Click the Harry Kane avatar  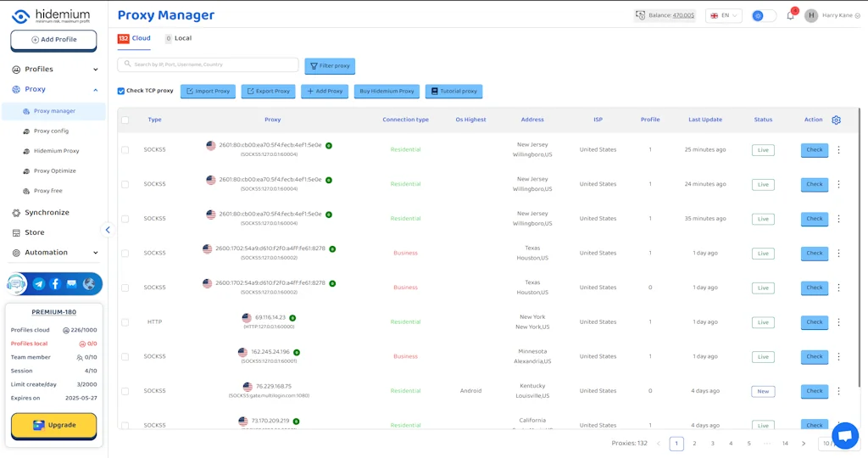811,15
